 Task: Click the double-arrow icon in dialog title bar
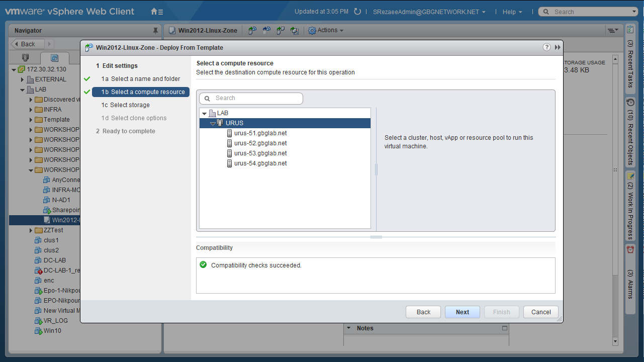[558, 47]
